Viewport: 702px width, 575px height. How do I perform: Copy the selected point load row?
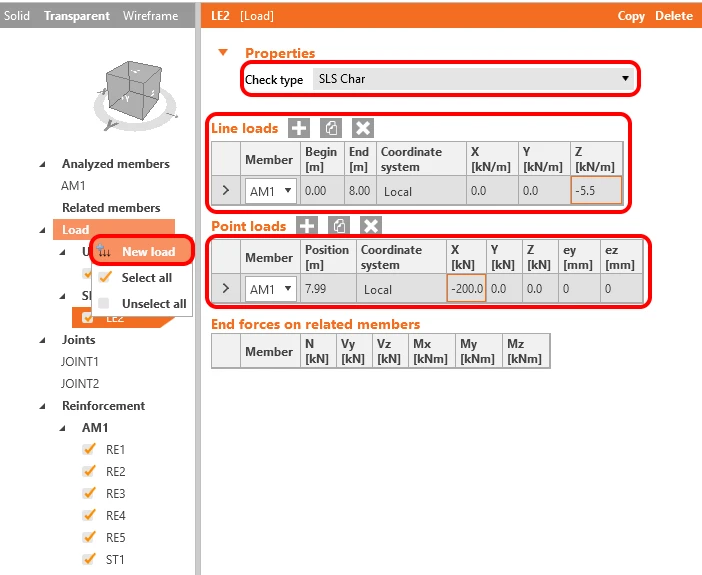[x=339, y=226]
